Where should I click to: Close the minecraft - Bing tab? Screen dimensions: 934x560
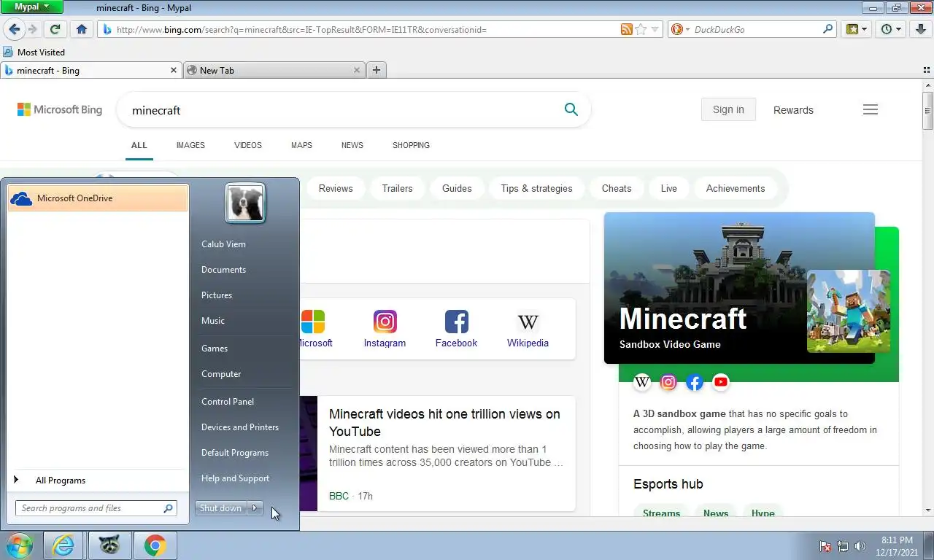pos(174,70)
